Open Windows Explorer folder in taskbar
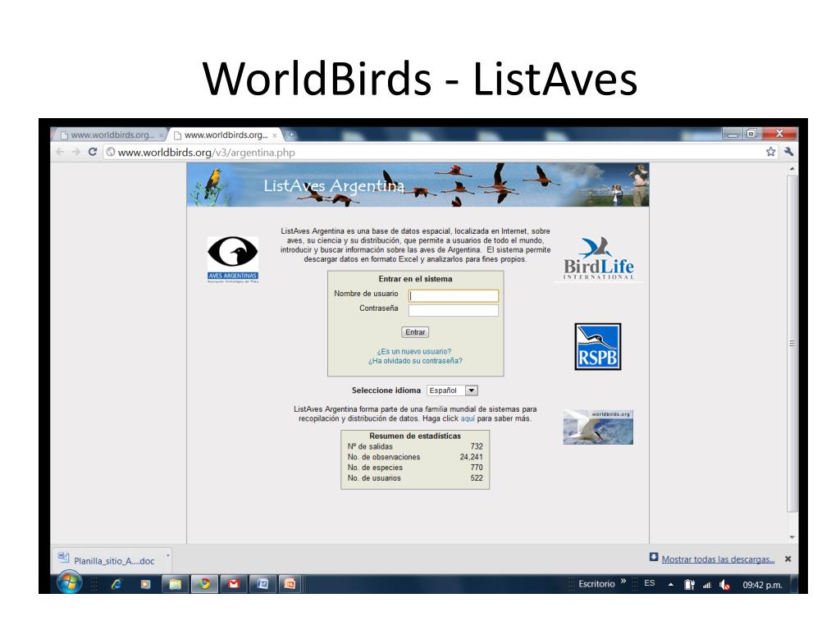This screenshot has width=840, height=630. tap(175, 584)
